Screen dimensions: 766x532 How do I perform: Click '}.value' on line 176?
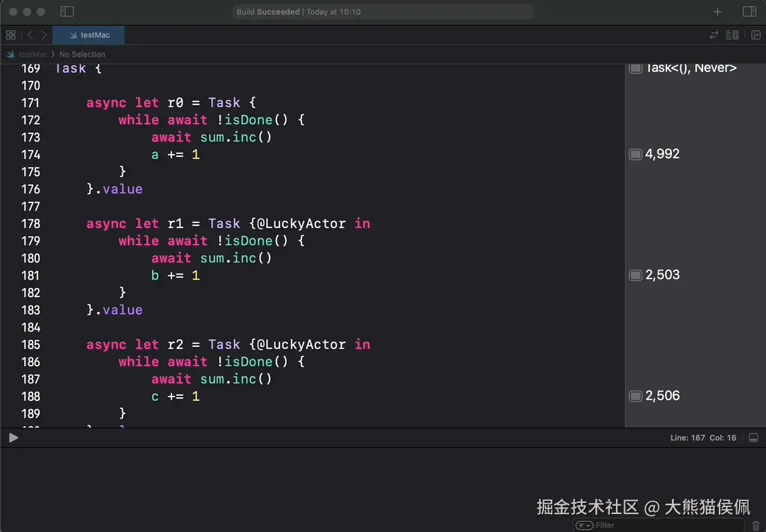click(114, 189)
